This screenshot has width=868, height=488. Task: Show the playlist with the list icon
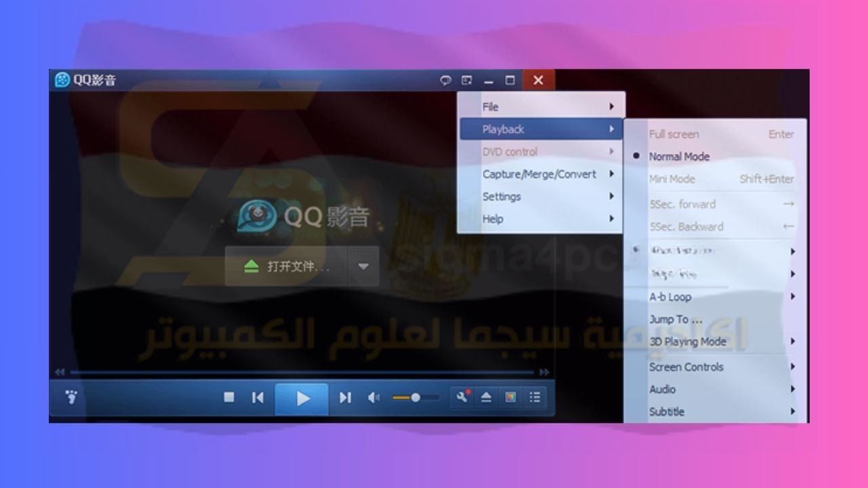tap(535, 397)
